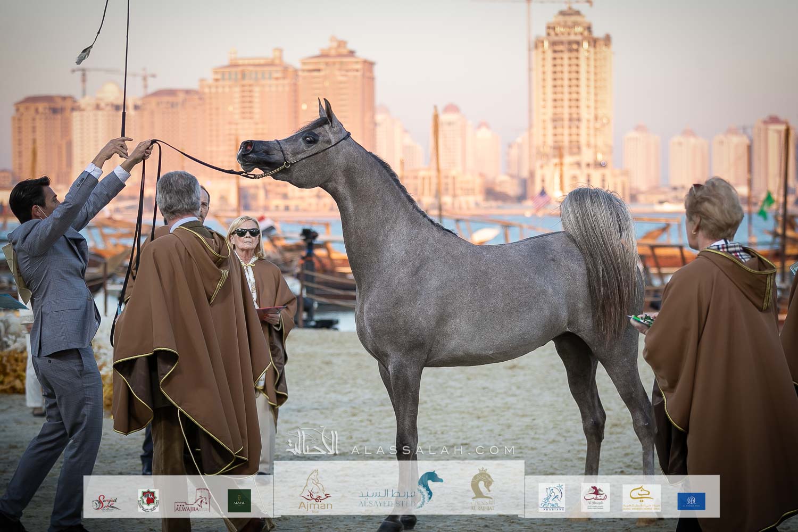Click the woman wearing sunglasses

coord(246,234)
